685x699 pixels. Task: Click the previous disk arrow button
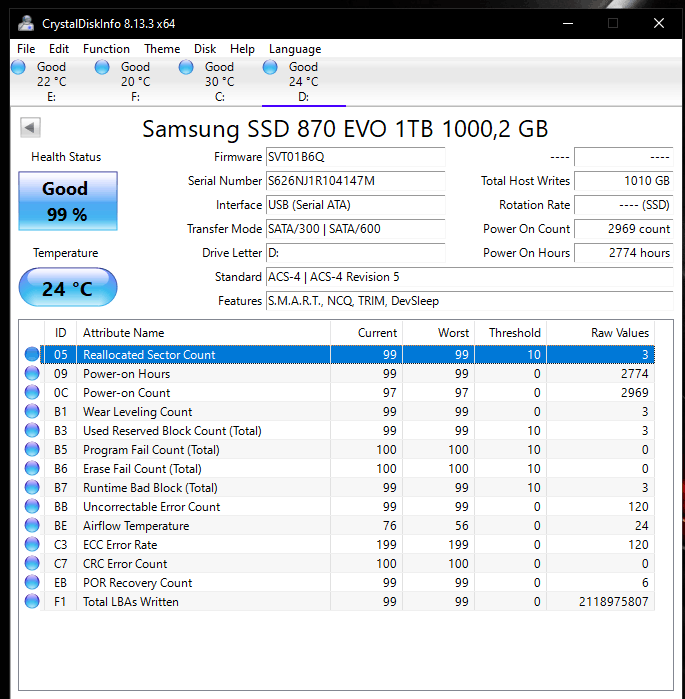(30, 128)
